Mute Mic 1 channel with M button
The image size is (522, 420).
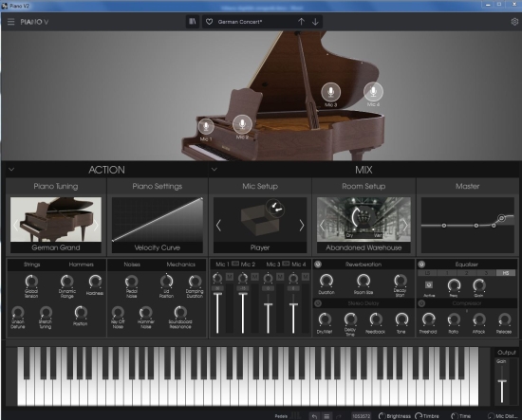[x=230, y=277]
